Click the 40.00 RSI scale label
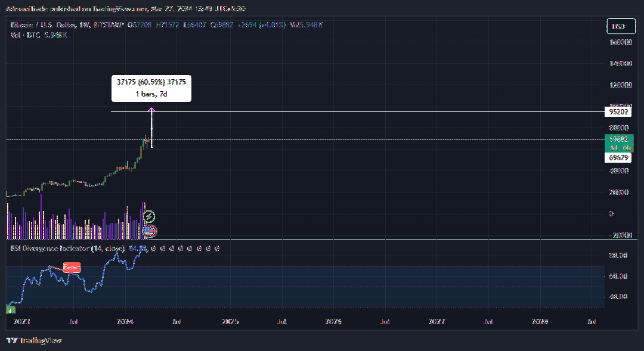 [618, 296]
